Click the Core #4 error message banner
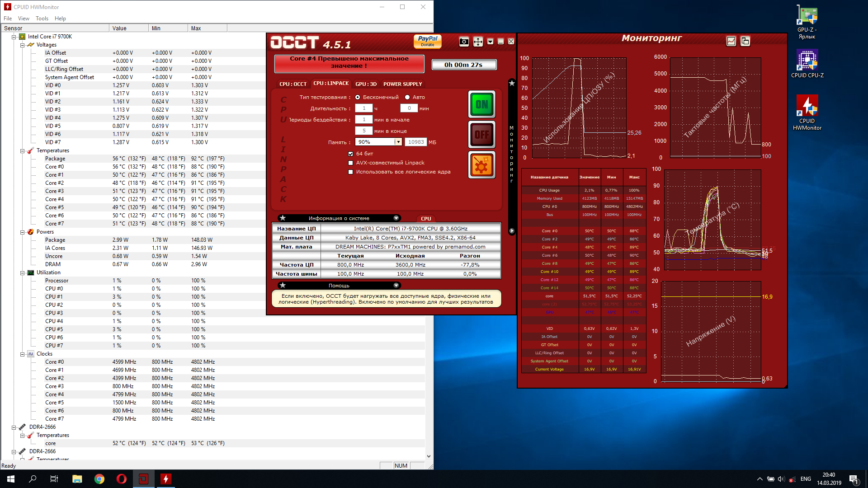The width and height of the screenshot is (868, 488). coord(349,63)
